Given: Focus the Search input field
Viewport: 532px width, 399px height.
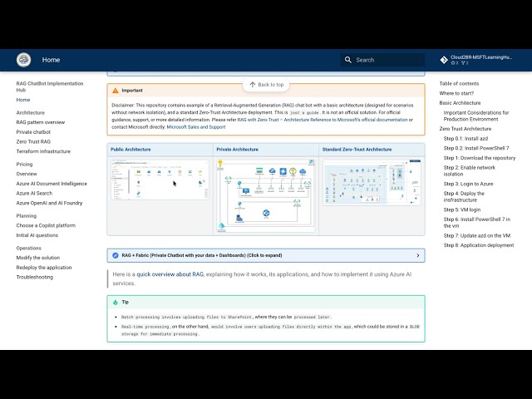Looking at the screenshot, I should coord(382,60).
